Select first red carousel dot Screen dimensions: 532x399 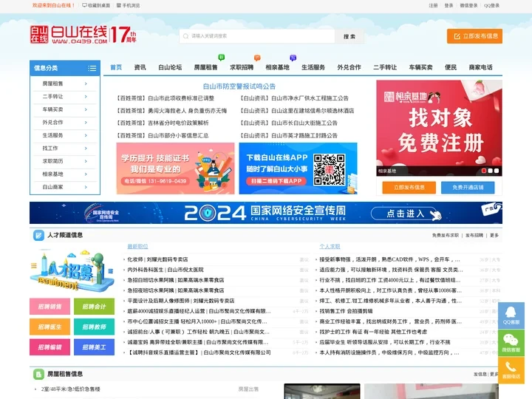(484, 171)
